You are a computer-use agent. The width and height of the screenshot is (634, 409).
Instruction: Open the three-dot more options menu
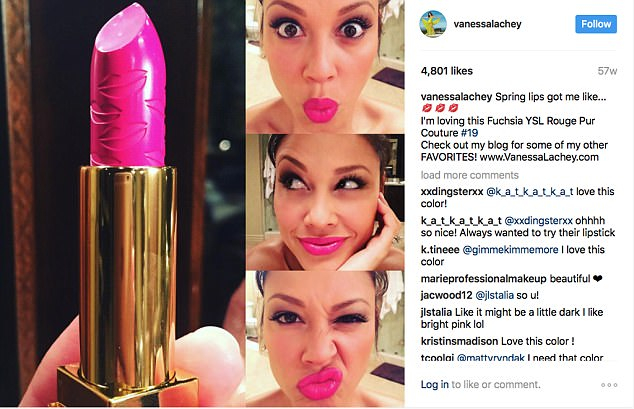tap(609, 385)
